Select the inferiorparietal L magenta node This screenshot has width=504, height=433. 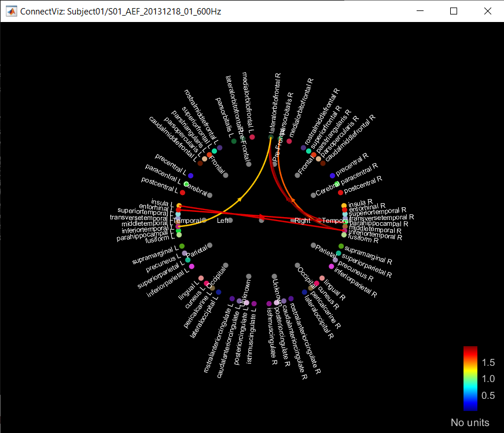192,266
